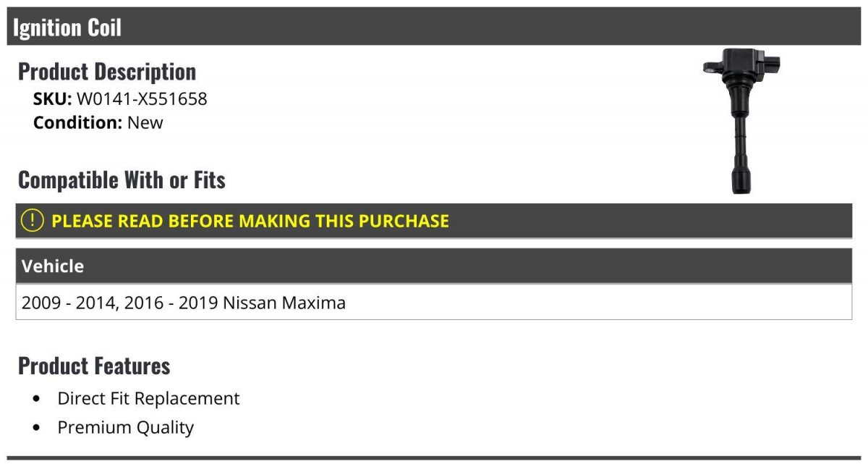This screenshot has width=868, height=467.
Task: Click the Product Features heading
Action: pyautogui.click(x=94, y=366)
